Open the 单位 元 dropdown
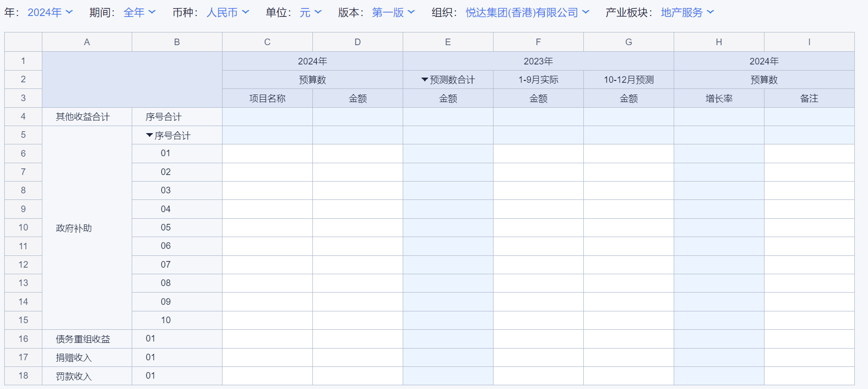Viewport: 868px width, 389px height. (x=311, y=13)
